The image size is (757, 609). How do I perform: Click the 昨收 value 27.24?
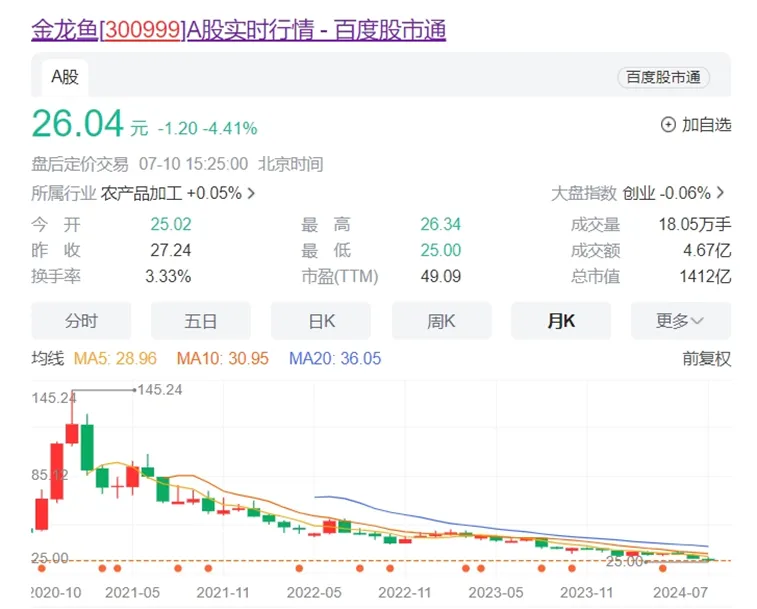[x=171, y=251]
